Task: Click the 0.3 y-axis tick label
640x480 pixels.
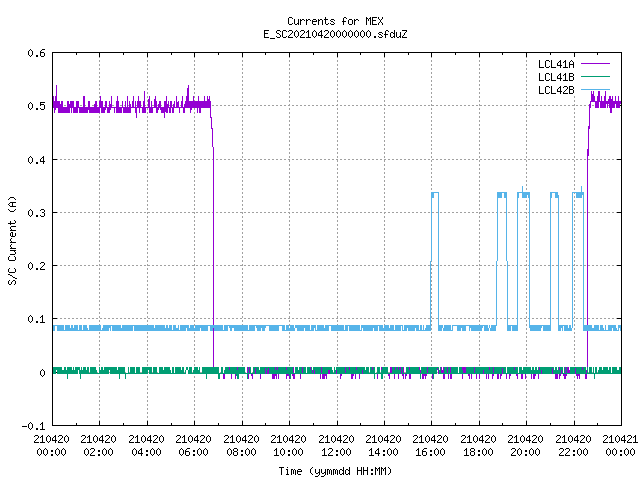Action: point(36,213)
